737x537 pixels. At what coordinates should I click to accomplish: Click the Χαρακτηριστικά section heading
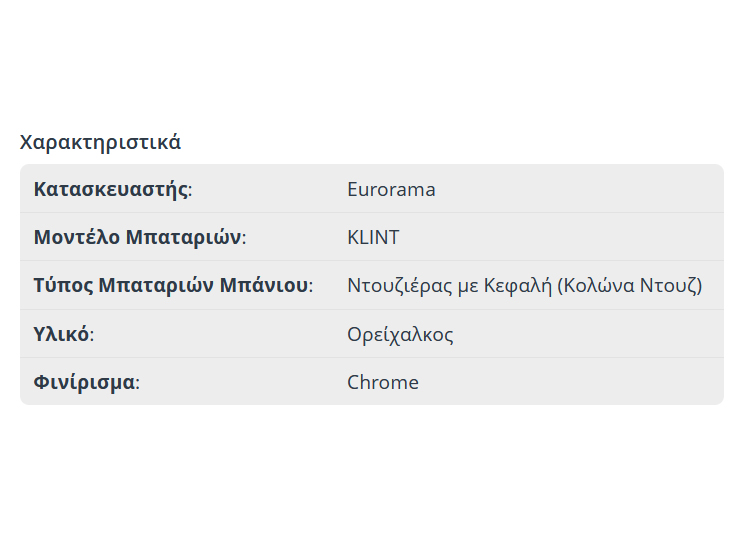click(100, 142)
